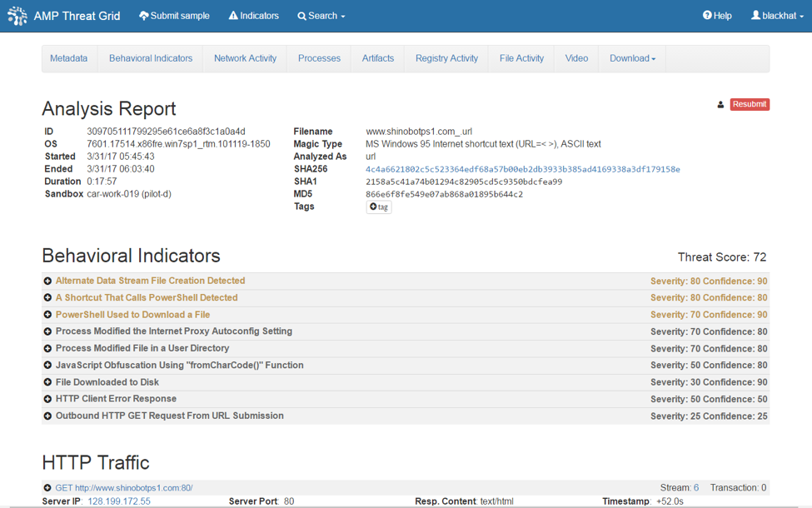Screen dimensions: 812x508
Task: Click the plus icon for File Downloaded to Disk
Action: 47,382
